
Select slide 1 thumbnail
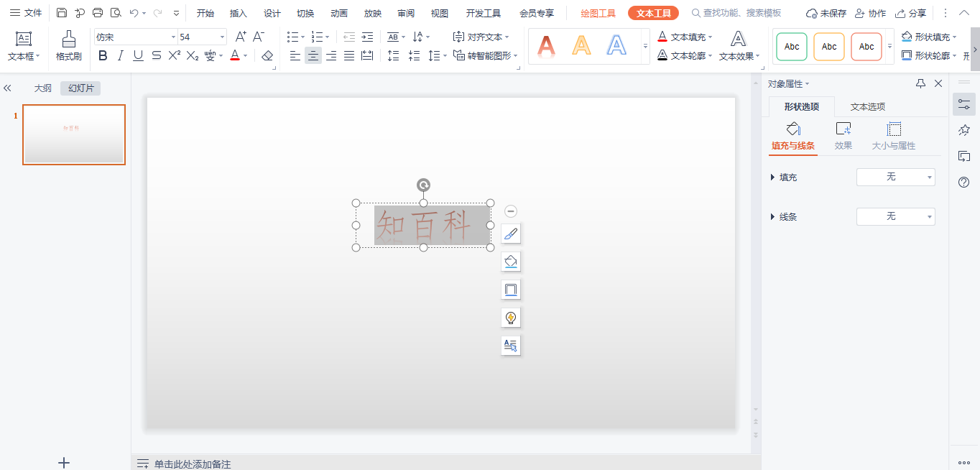click(74, 134)
